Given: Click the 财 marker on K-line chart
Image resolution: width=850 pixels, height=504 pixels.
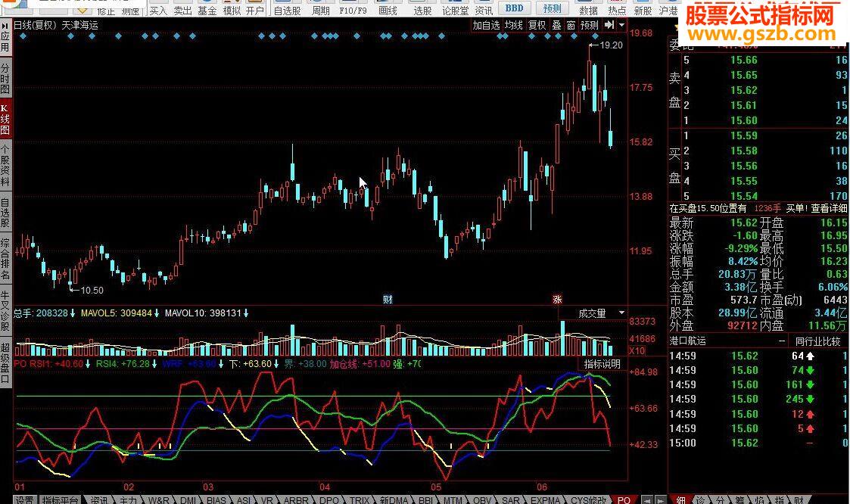Looking at the screenshot, I should click(387, 300).
